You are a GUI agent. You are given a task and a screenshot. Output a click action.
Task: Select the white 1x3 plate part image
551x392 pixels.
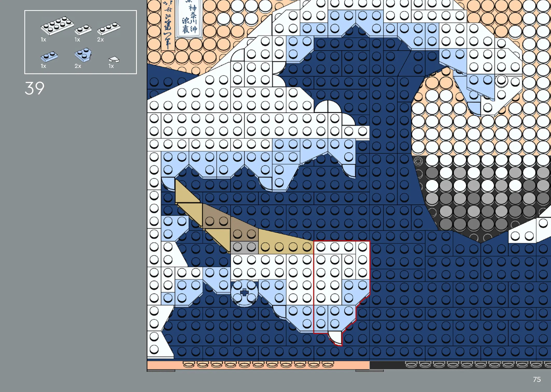[x=109, y=29]
